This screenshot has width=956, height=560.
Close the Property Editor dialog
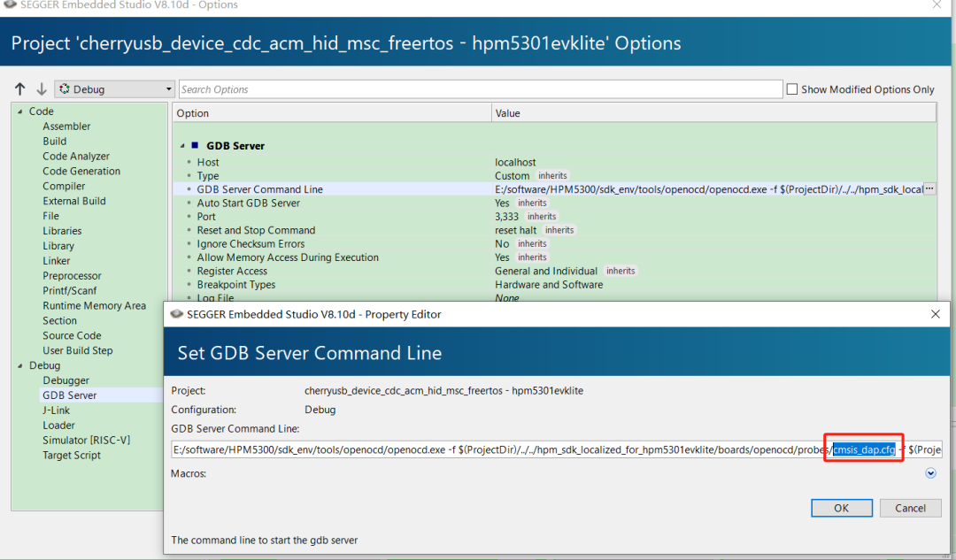(x=936, y=314)
